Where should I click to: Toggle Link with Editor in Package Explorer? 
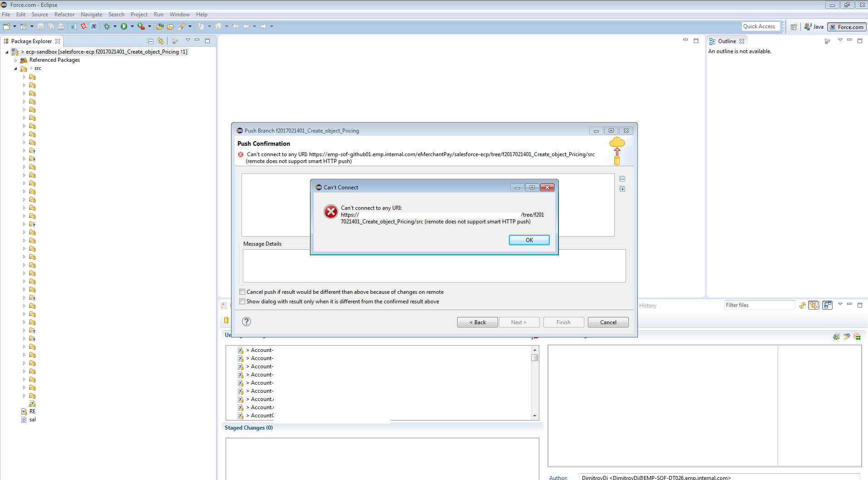point(161,41)
